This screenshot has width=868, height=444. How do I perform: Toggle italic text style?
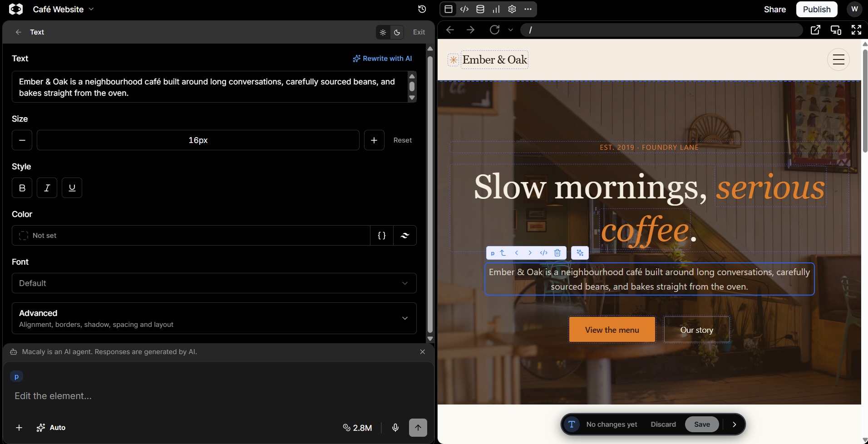click(47, 188)
